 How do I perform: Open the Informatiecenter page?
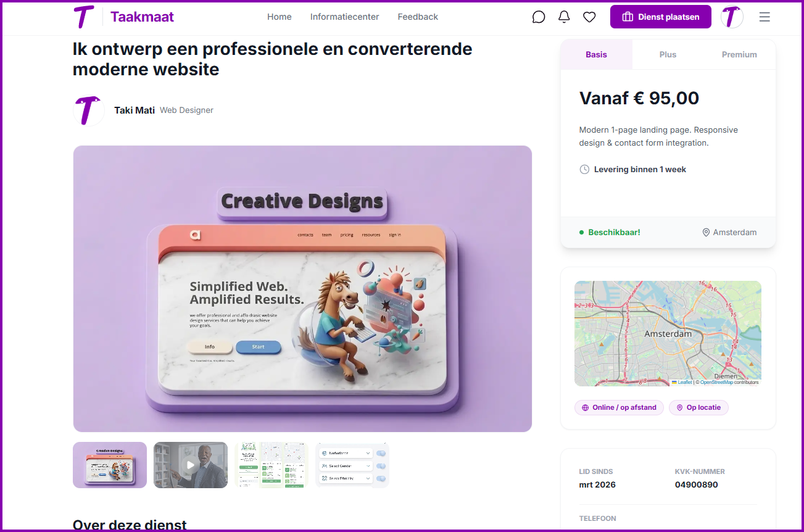click(x=344, y=17)
